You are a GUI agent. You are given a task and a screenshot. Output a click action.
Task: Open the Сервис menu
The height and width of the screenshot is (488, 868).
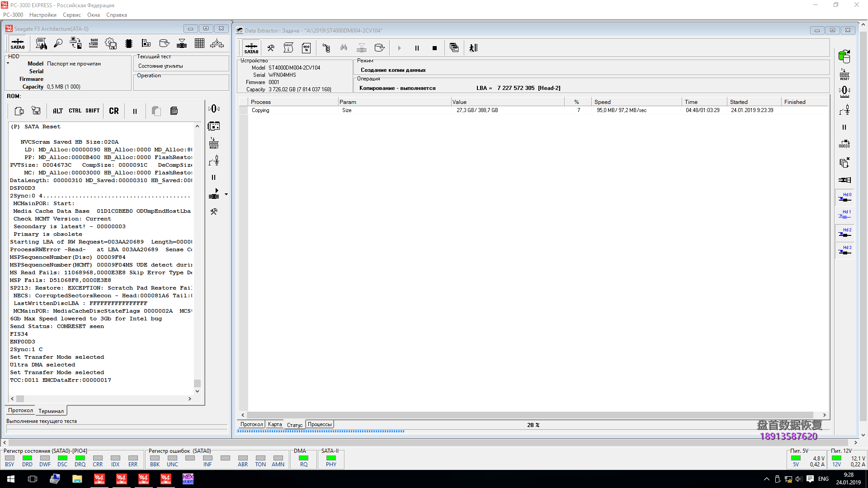click(x=72, y=15)
